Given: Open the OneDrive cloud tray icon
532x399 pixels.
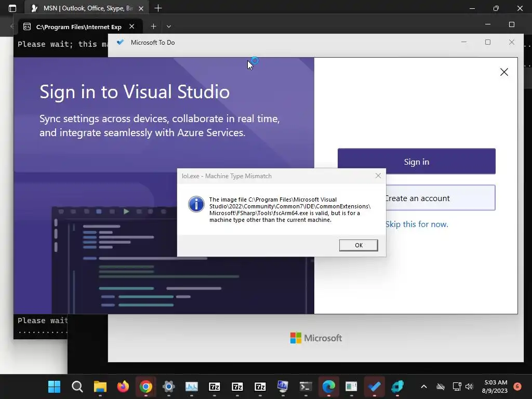Looking at the screenshot, I should click(x=441, y=387).
